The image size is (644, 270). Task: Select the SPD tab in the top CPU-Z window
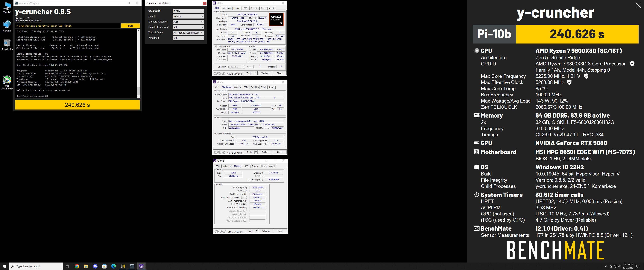point(245,8)
